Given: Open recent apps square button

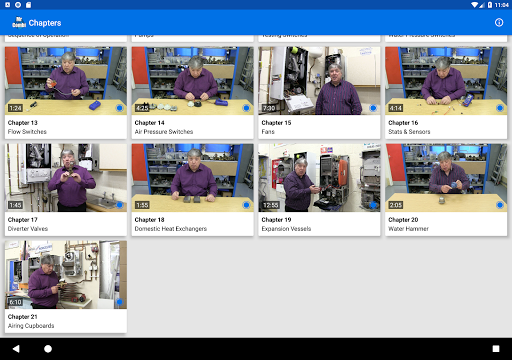Looking at the screenshot, I should [x=496, y=349].
